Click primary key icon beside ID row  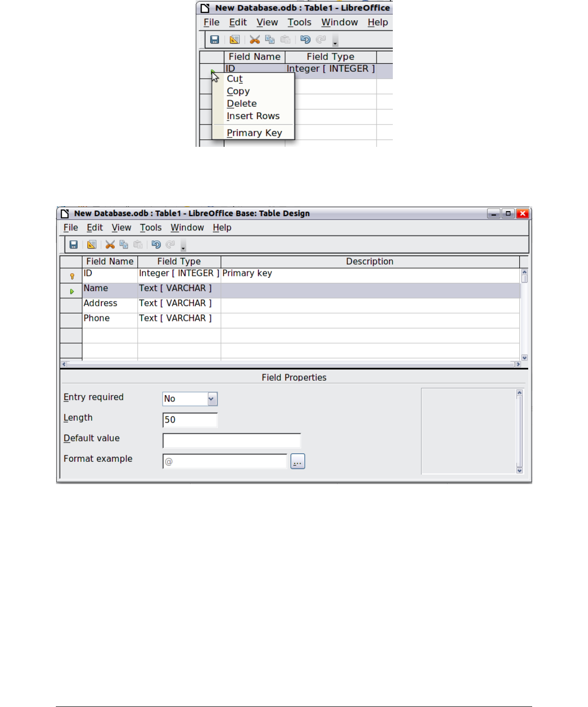pyautogui.click(x=72, y=276)
